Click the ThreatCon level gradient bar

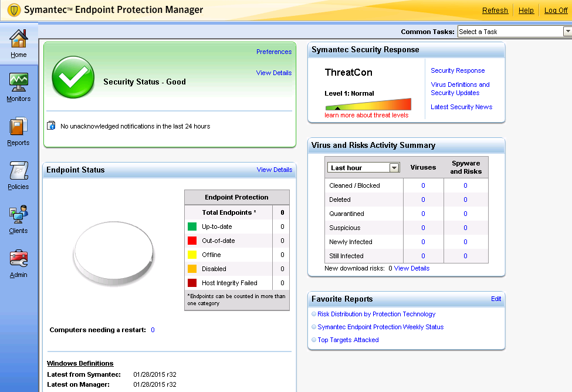point(368,105)
